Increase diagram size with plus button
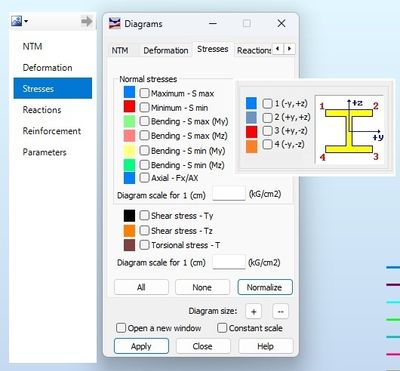 [x=253, y=312]
